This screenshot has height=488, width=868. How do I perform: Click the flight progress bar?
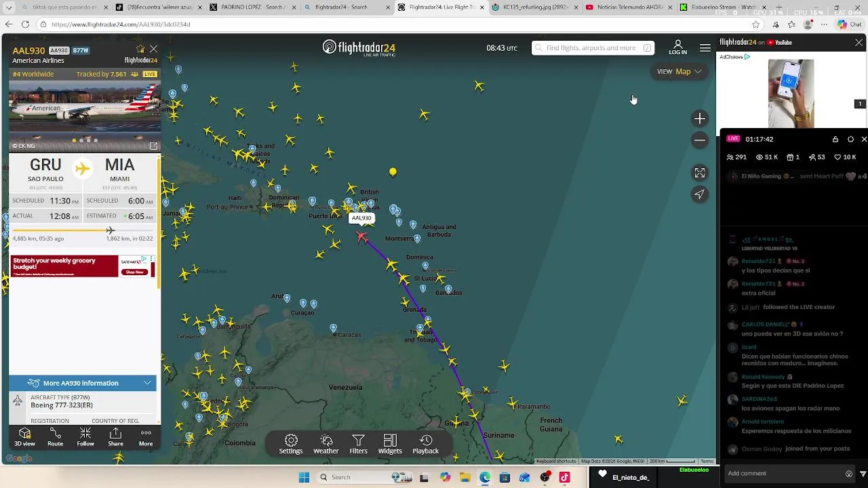83,230
